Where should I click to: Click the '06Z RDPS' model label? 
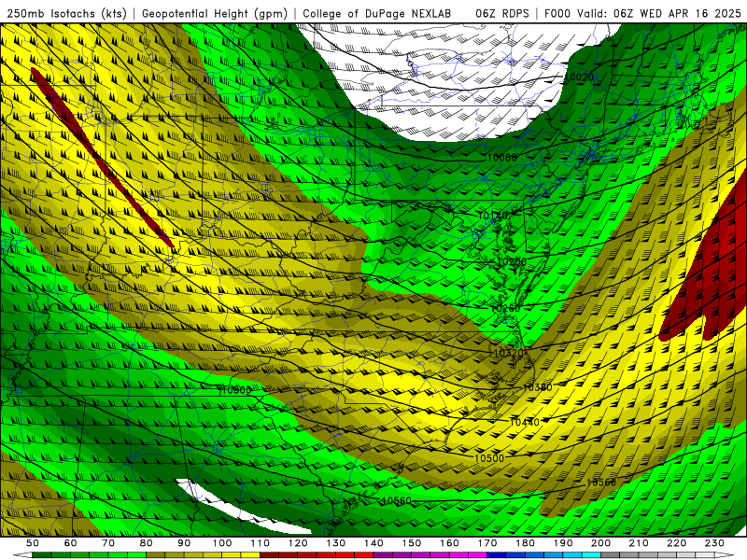[x=501, y=14]
